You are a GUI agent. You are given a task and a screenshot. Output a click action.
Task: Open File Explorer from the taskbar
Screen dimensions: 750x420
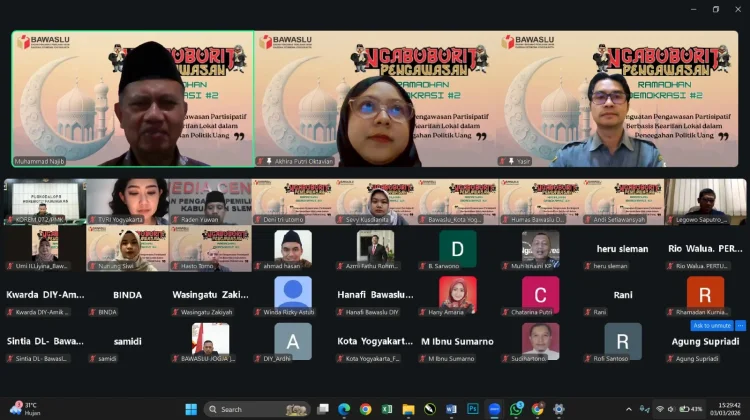click(408, 409)
